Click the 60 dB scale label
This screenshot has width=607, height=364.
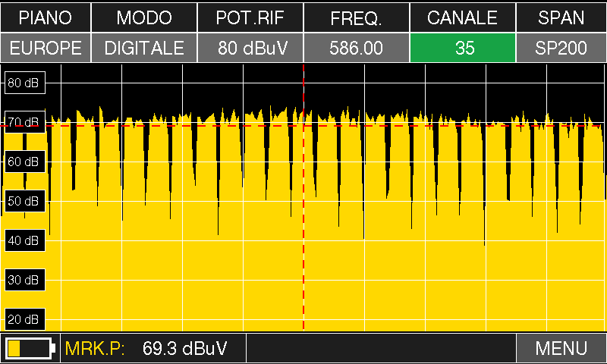25,162
